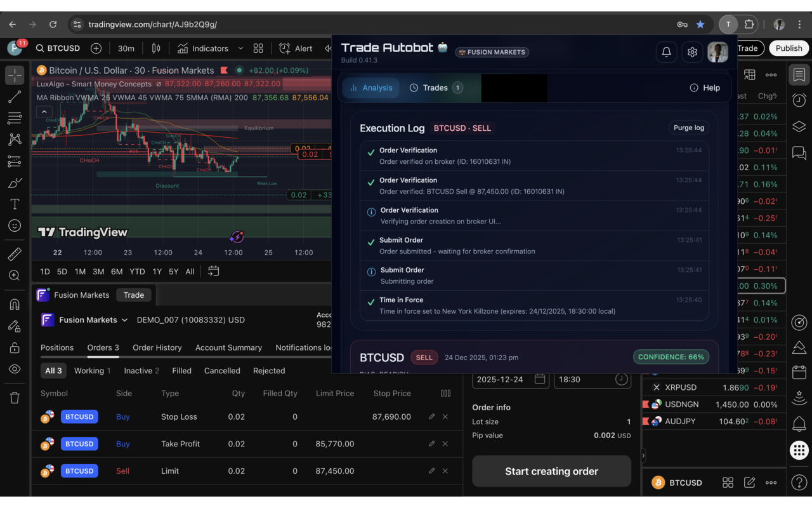
Task: Open the Account Summary tab
Action: [228, 347]
